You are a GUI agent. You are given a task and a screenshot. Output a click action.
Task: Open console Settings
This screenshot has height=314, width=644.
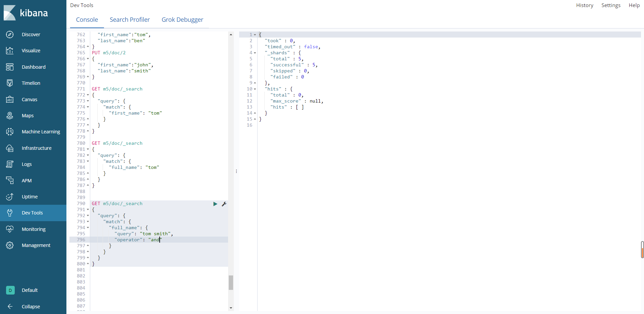tap(611, 5)
